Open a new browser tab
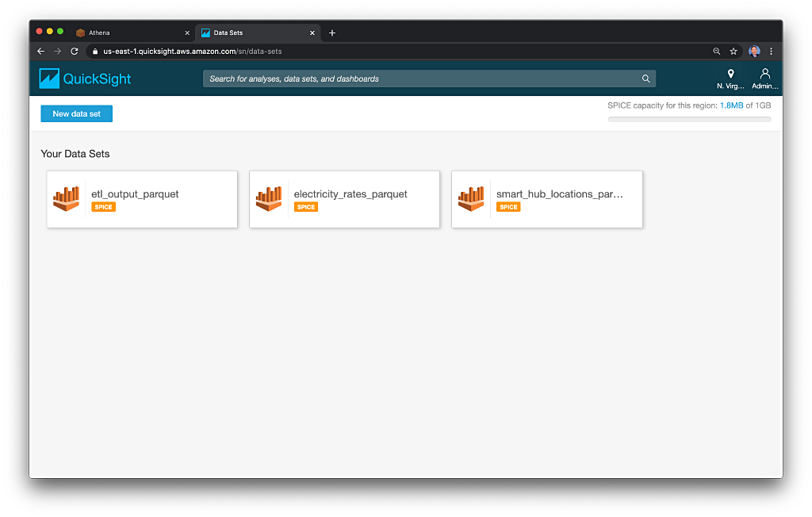 pos(332,33)
